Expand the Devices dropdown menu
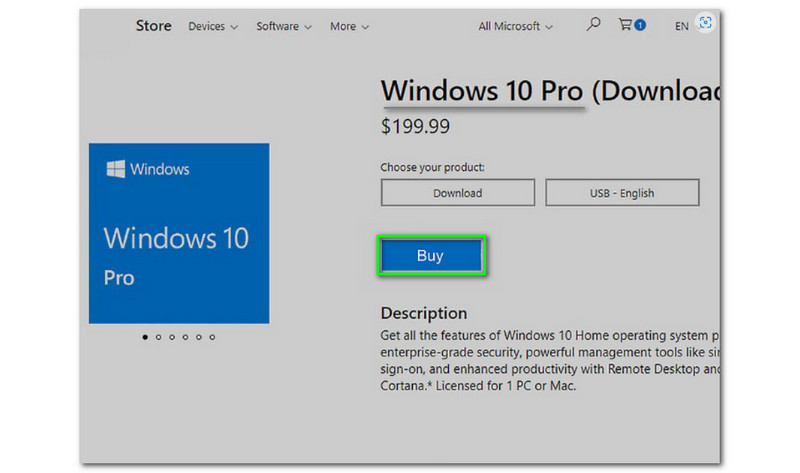 (213, 26)
